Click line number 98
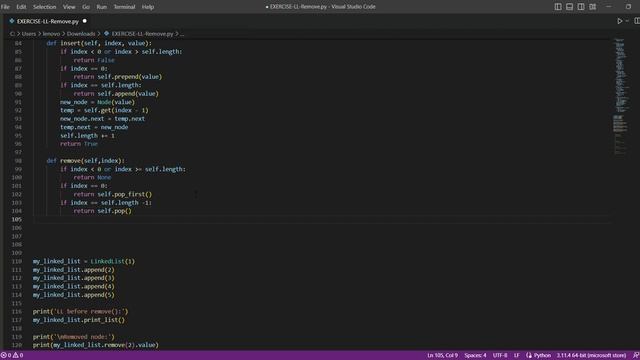Screen dimensions: 640x360 tap(18, 160)
